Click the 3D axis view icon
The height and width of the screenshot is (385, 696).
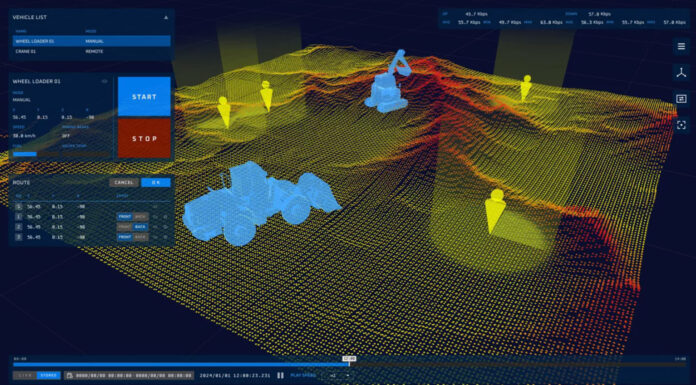[681, 72]
